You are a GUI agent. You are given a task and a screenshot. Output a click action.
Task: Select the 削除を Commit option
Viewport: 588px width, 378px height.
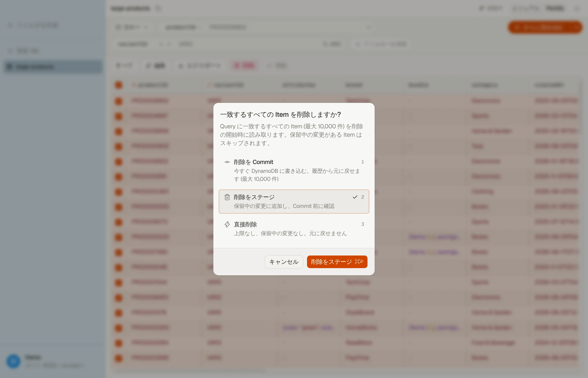pyautogui.click(x=294, y=170)
